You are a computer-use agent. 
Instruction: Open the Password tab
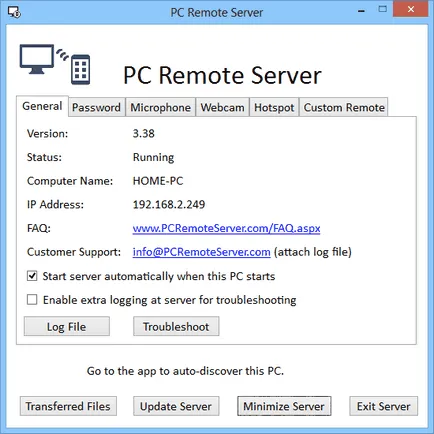pos(96,107)
